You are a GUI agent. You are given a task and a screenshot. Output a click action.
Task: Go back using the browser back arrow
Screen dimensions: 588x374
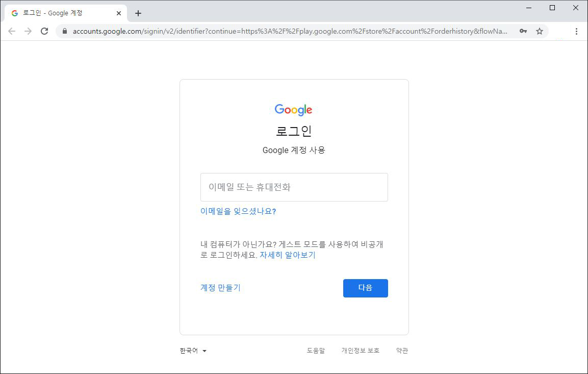(12, 31)
